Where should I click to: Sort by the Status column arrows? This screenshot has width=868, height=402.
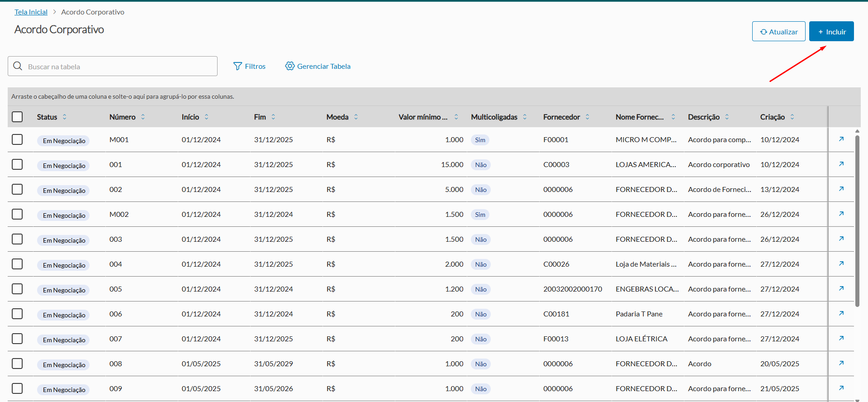[x=65, y=117]
